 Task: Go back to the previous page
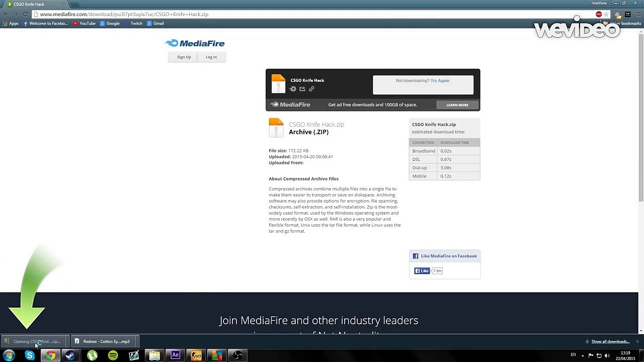point(6,14)
